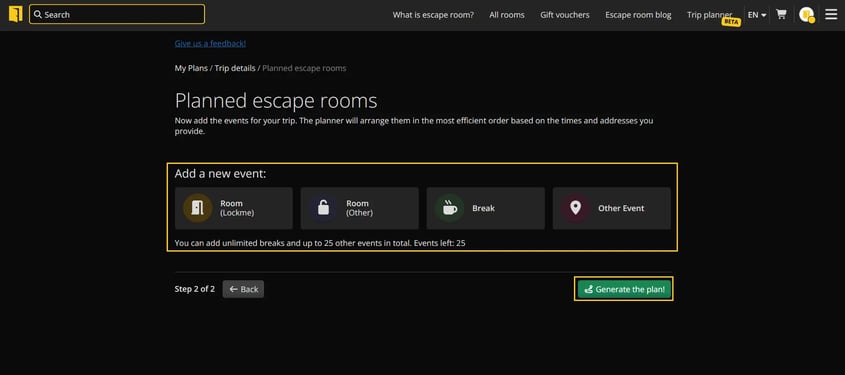
Task: Open What is escape room? page
Action: pos(433,15)
